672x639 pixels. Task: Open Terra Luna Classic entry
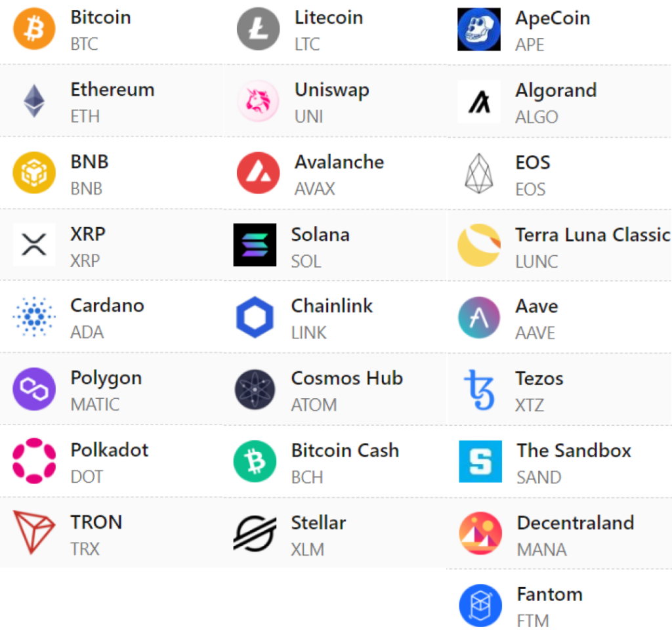(x=592, y=235)
